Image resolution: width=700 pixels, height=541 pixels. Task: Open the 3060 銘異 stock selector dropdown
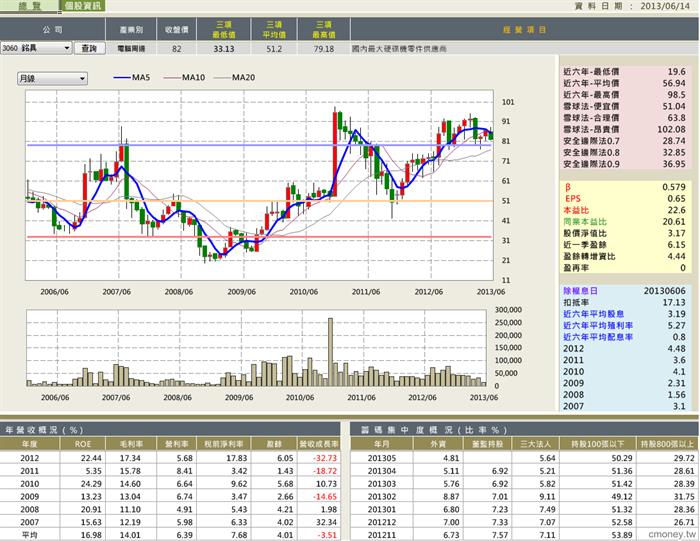coord(36,48)
